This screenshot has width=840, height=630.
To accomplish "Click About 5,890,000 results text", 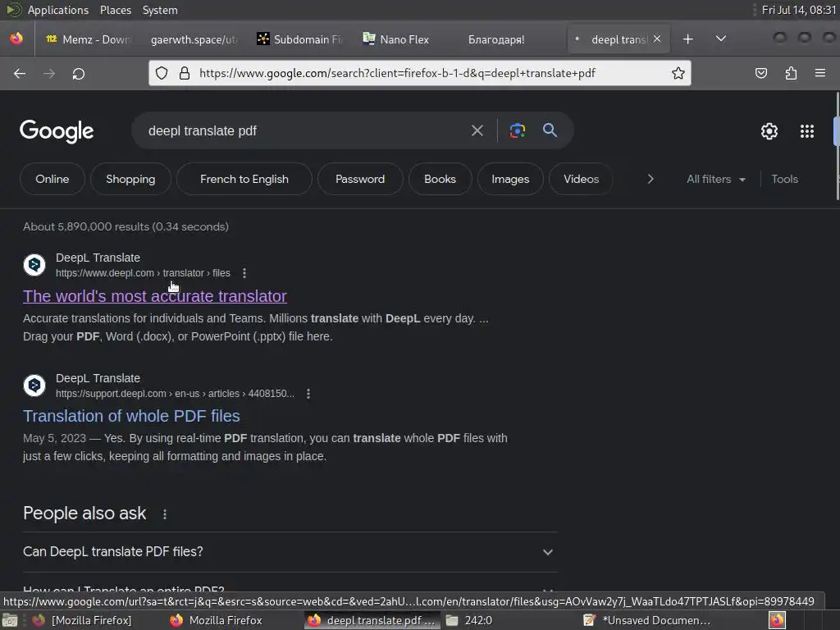I will 126,226.
